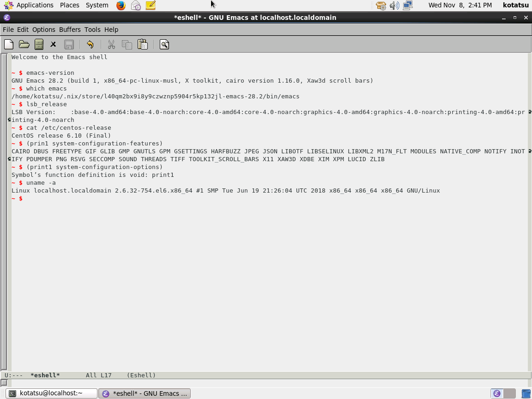Click the vertical scroll bar on left edge
532x399 pixels.
tap(4, 212)
